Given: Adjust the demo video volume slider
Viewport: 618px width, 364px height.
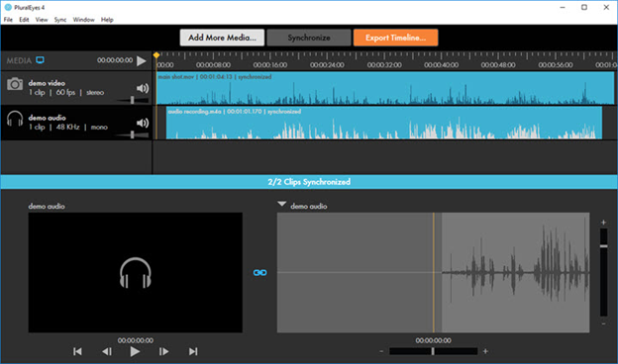Looking at the screenshot, I should click(x=133, y=100).
